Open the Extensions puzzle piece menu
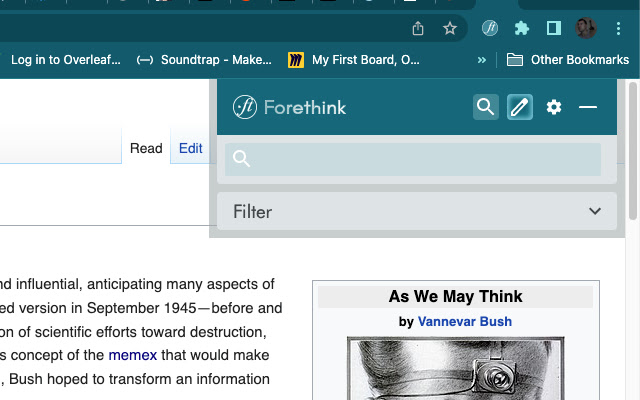The image size is (640, 400). 522,28
